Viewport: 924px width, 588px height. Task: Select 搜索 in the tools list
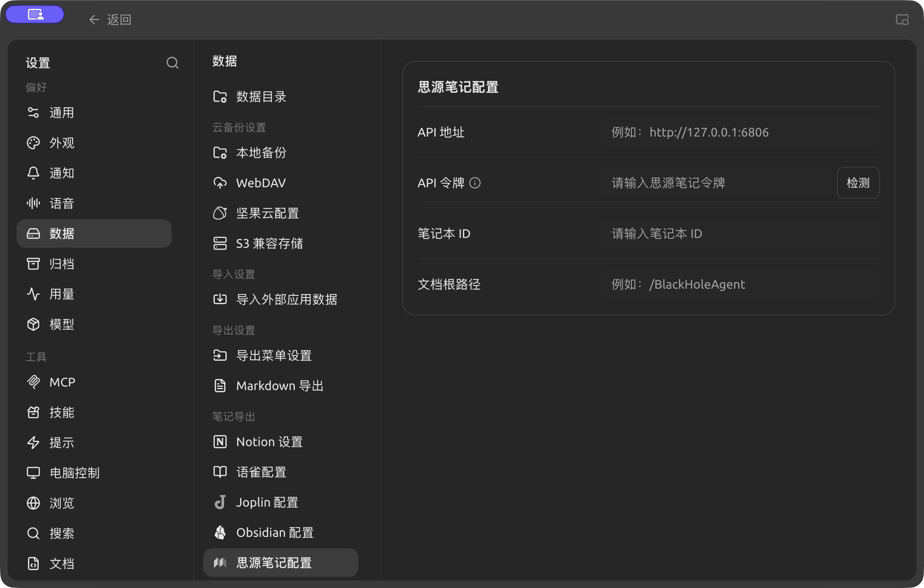click(x=94, y=533)
